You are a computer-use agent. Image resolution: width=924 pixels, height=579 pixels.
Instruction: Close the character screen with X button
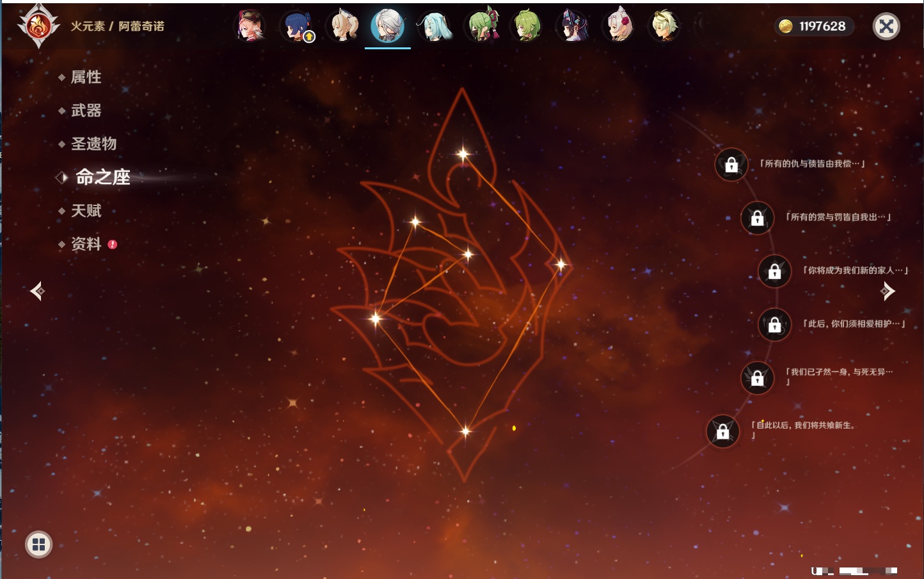point(886,26)
